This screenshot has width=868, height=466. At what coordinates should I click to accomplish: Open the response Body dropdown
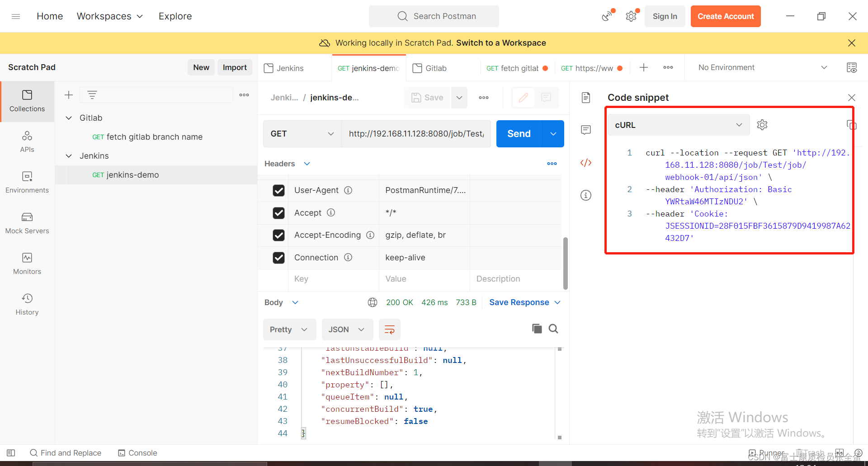coord(281,302)
